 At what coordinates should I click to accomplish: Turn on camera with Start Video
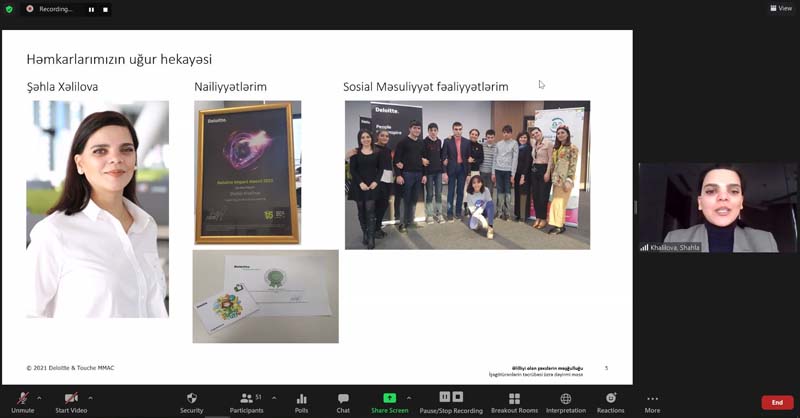click(70, 398)
